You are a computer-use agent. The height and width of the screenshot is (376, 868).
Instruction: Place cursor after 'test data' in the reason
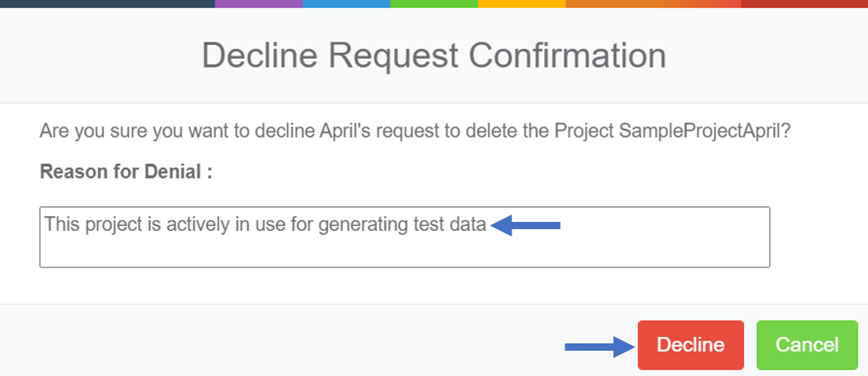pyautogui.click(x=487, y=224)
